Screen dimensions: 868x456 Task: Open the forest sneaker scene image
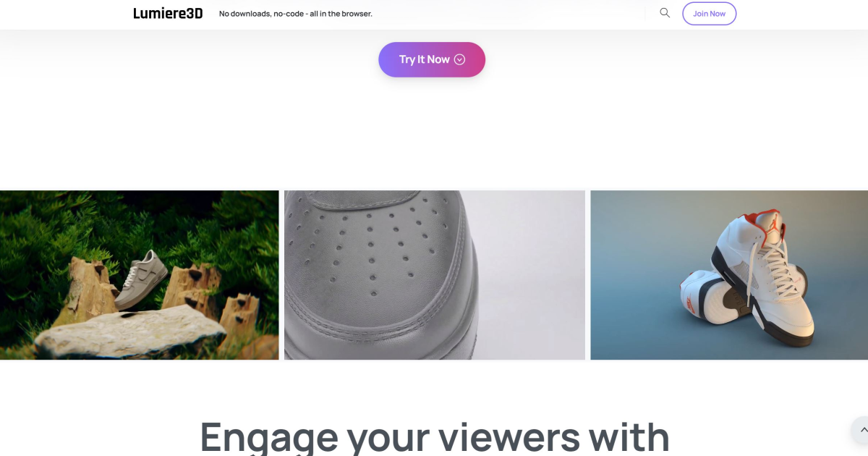click(x=139, y=275)
